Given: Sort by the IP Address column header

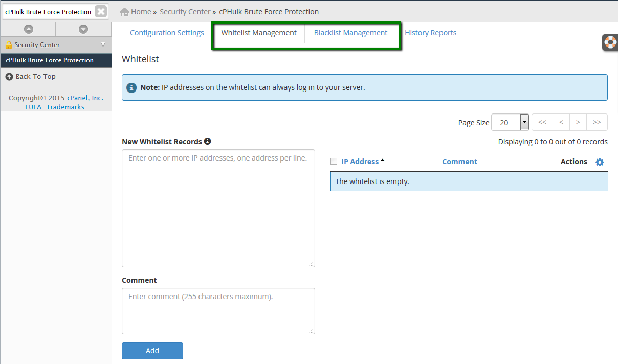Looking at the screenshot, I should click(x=360, y=162).
